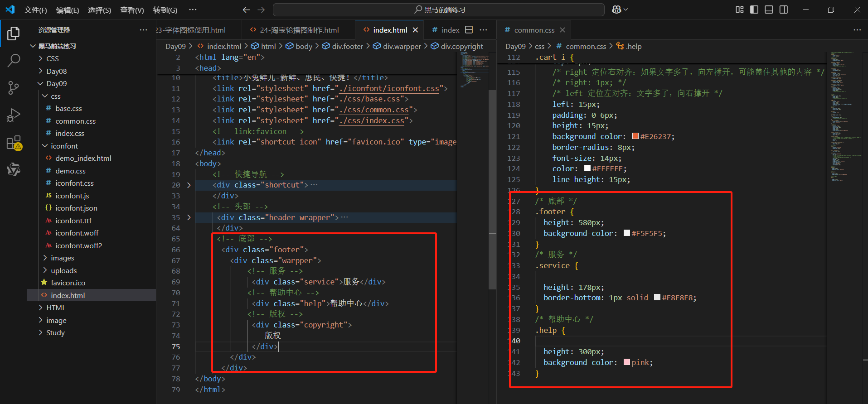Click the left editor vertical scrollbar

(492, 190)
